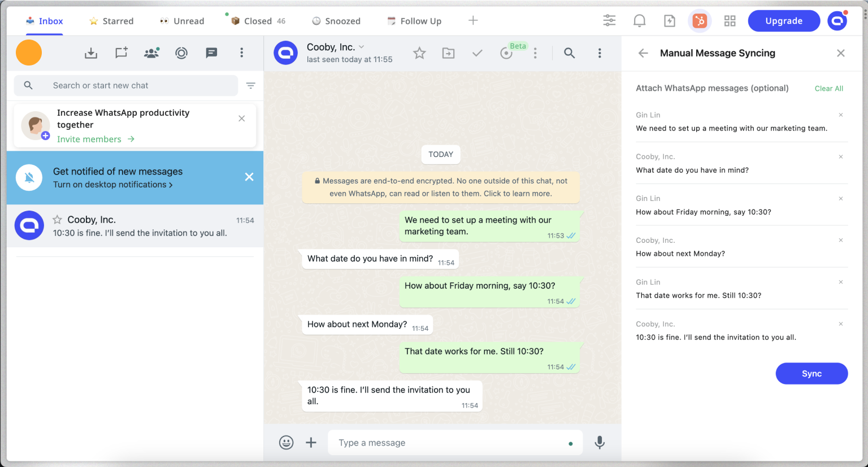Dismiss the Get notified banner

pos(249,177)
